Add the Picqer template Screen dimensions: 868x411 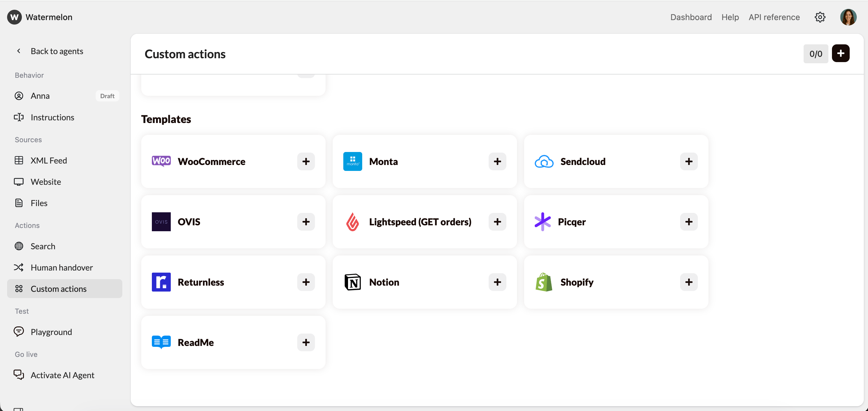click(688, 222)
